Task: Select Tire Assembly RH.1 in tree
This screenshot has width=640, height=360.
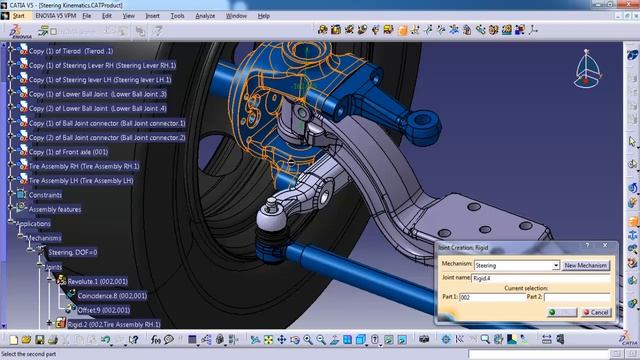Action: pyautogui.click(x=84, y=166)
